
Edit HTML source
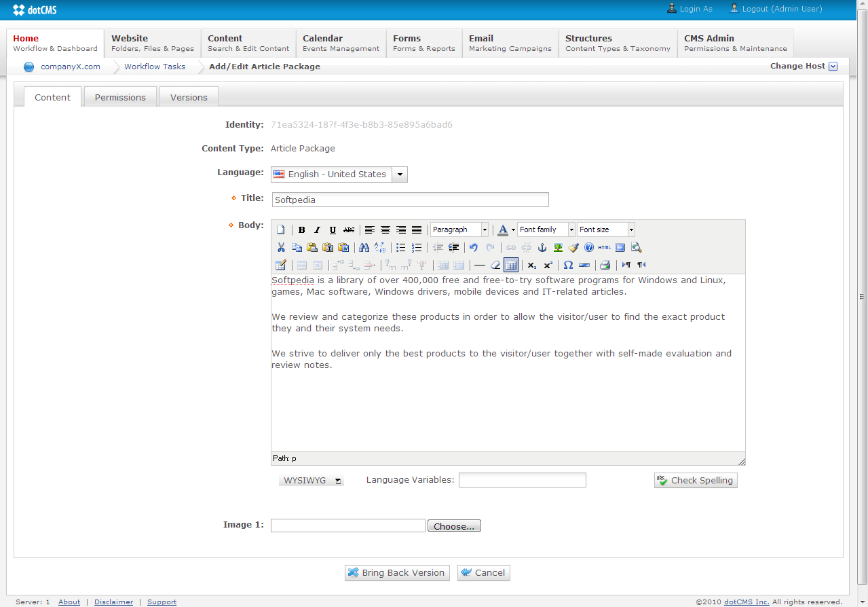[605, 247]
